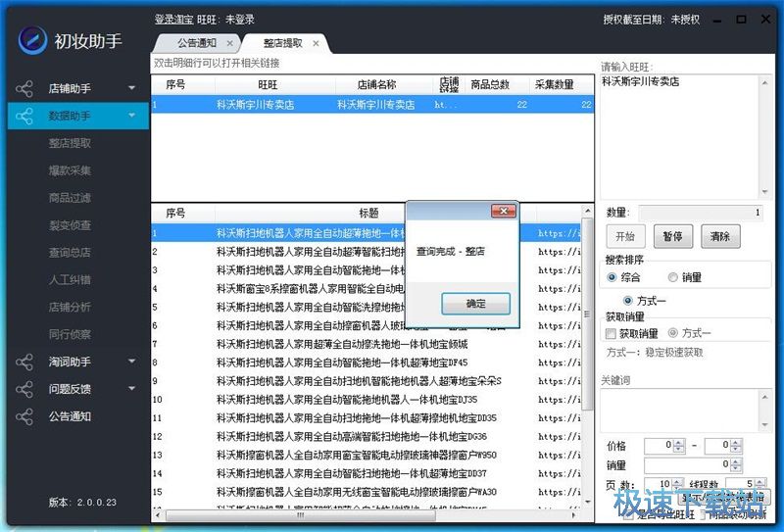This screenshot has width=784, height=532.
Task: Switch to the 整店提取 tab
Action: pyautogui.click(x=283, y=43)
